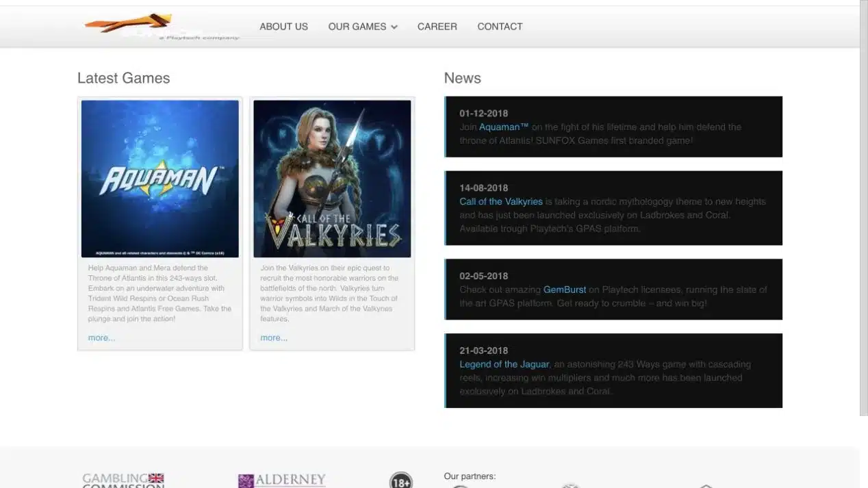868x488 pixels.
Task: Follow the GemBurst link in news
Action: click(565, 290)
